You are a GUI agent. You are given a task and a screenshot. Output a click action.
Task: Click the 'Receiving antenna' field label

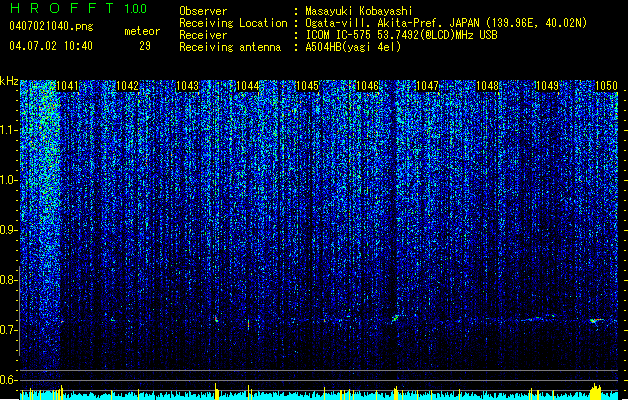tap(230, 47)
